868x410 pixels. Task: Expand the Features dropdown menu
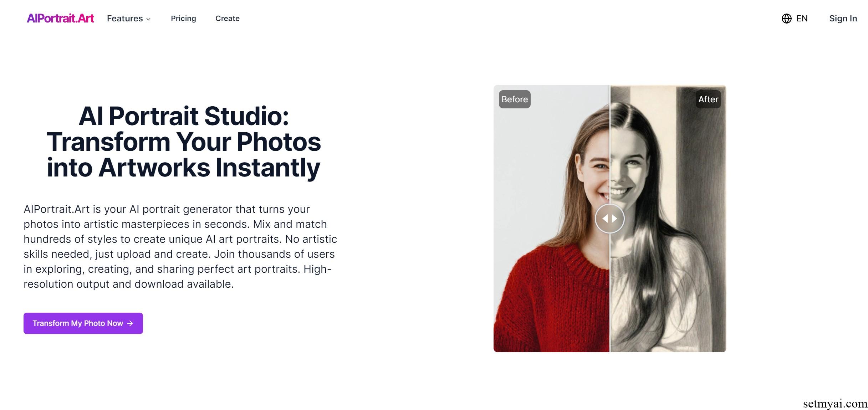(x=129, y=19)
